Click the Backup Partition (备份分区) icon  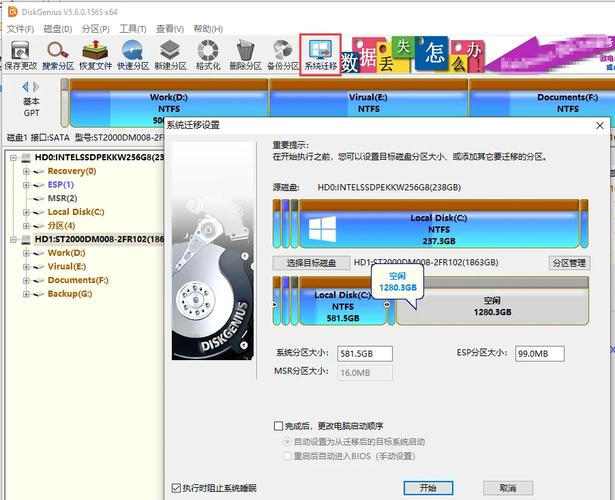click(283, 55)
